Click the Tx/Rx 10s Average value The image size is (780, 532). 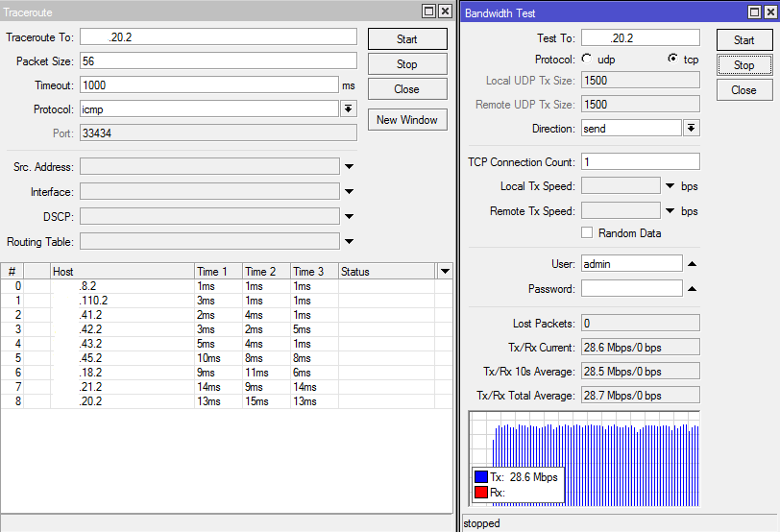pyautogui.click(x=641, y=372)
